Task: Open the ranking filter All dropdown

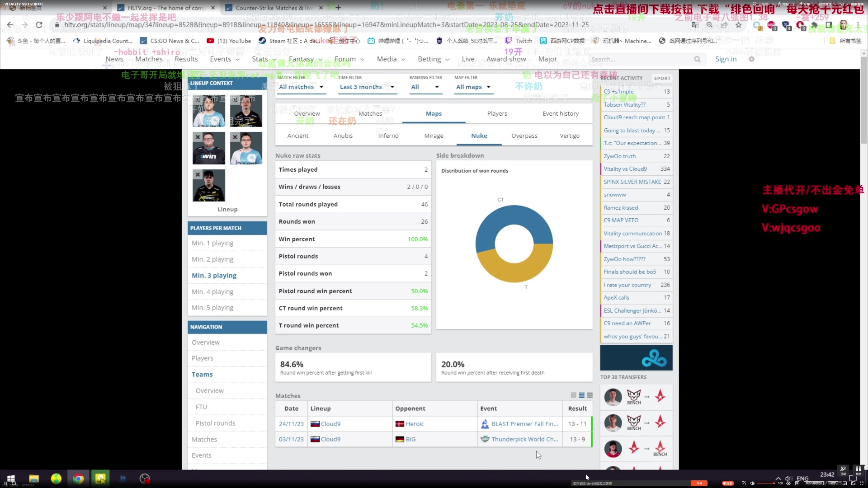Action: (x=425, y=87)
